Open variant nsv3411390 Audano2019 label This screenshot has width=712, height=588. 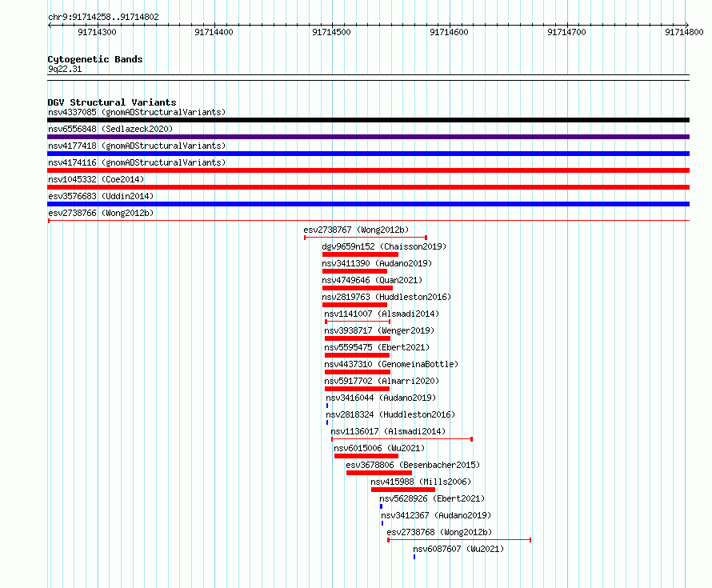377,263
